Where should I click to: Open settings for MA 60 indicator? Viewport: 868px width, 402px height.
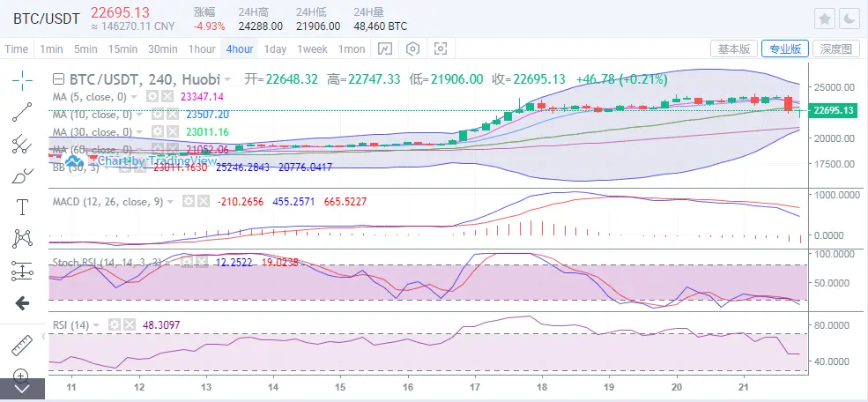[158, 150]
